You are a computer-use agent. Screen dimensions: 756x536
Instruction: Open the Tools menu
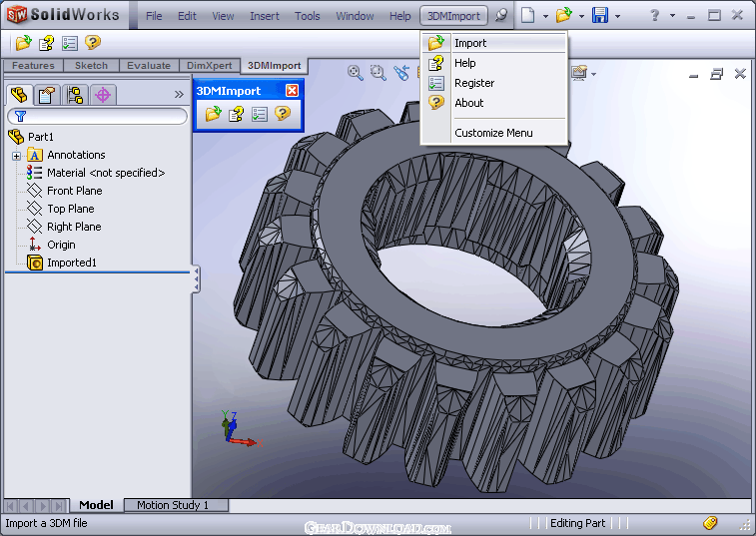308,16
